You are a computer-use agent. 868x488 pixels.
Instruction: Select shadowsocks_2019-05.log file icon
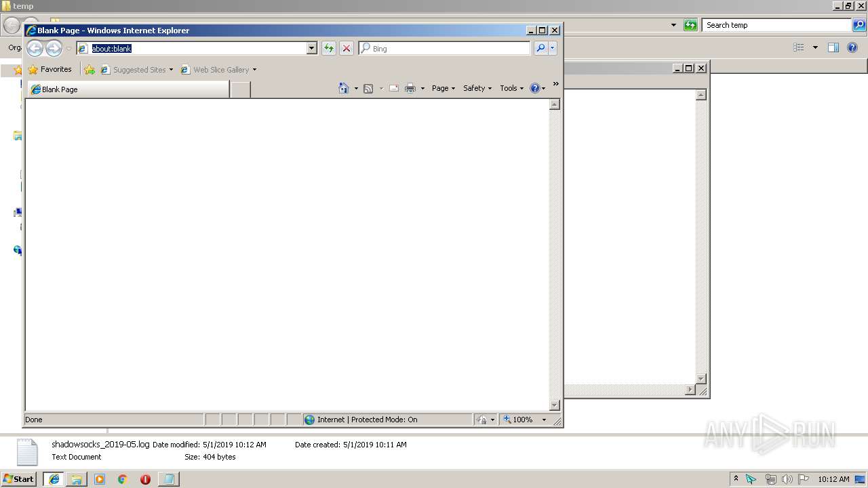pyautogui.click(x=28, y=452)
